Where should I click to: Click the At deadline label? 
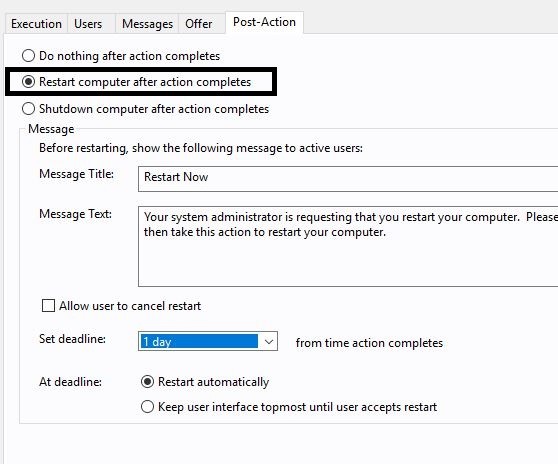coord(70,382)
